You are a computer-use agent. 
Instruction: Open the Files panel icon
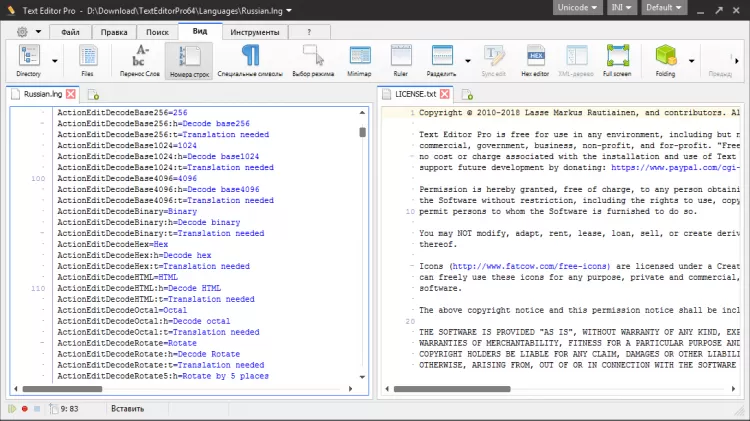(88, 60)
